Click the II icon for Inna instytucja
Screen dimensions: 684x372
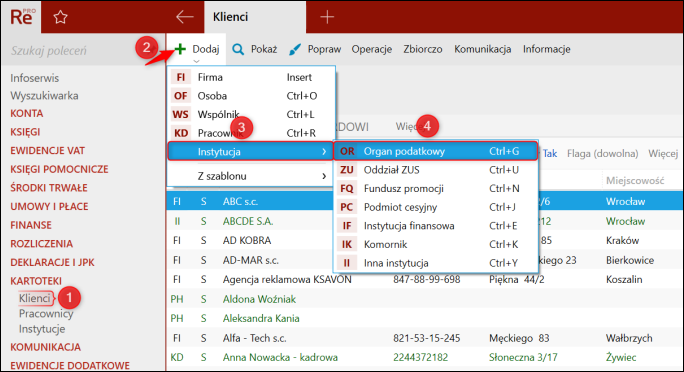click(347, 263)
